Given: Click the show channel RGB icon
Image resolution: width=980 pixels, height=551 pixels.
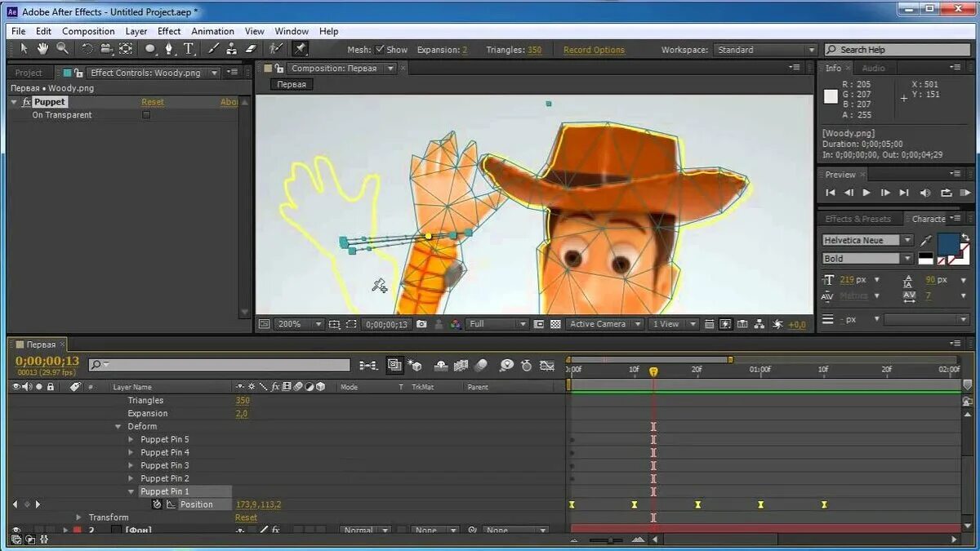Looking at the screenshot, I should pyautogui.click(x=454, y=324).
